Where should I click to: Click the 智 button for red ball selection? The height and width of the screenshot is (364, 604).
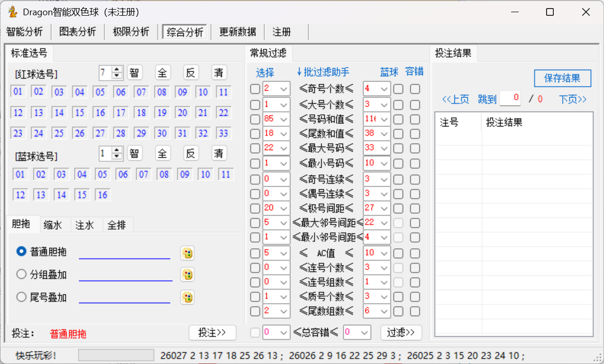[x=135, y=73]
